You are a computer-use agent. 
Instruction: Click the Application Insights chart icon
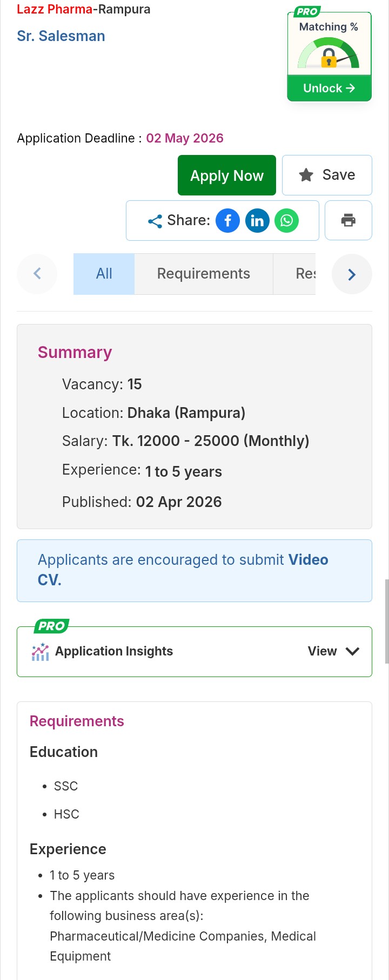point(41,652)
